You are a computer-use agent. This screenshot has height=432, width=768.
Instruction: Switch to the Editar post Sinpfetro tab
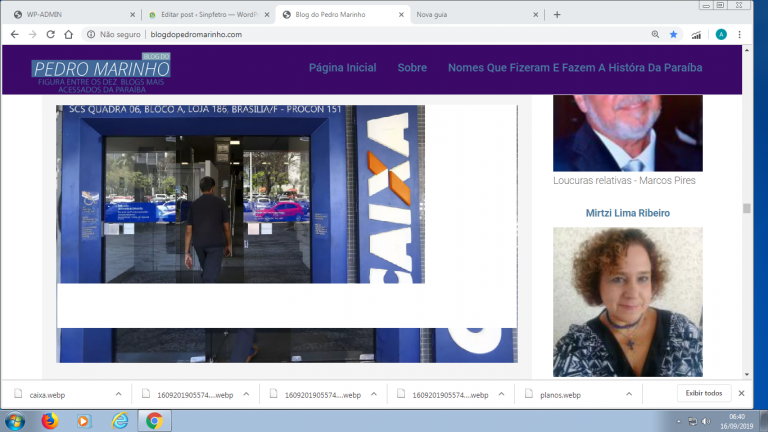(x=208, y=15)
